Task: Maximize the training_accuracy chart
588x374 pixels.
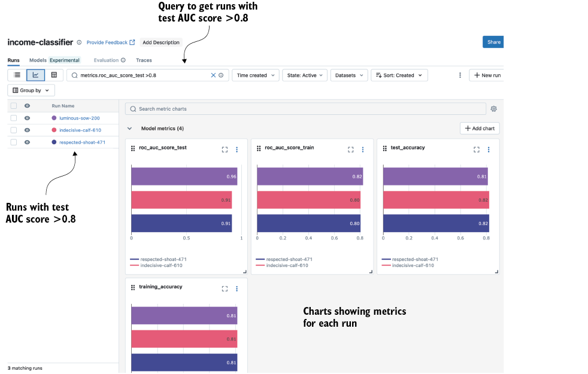Action: (x=225, y=288)
